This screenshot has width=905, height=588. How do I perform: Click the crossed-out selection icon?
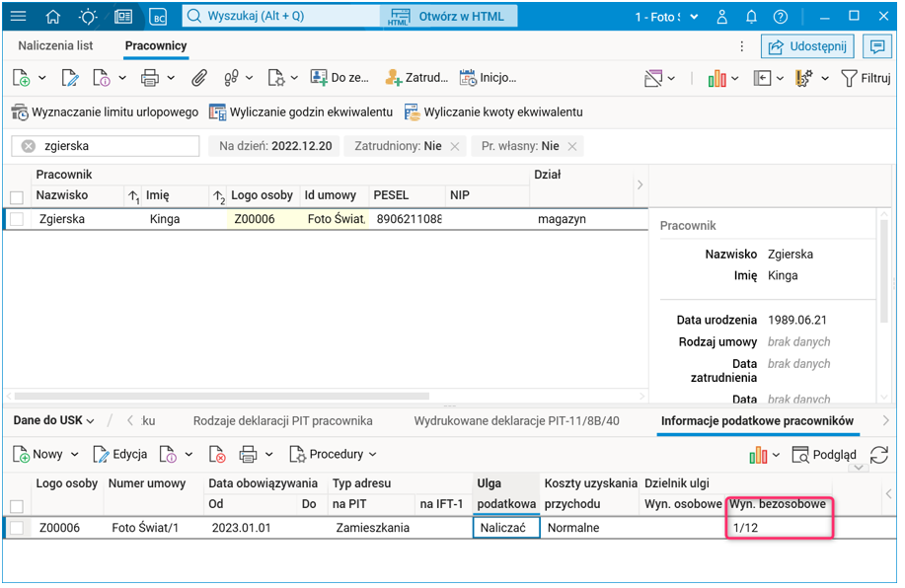click(653, 78)
